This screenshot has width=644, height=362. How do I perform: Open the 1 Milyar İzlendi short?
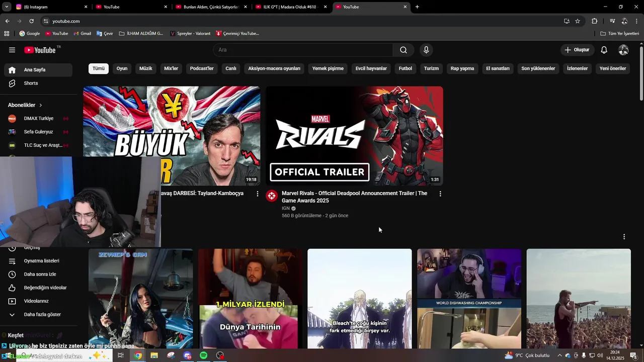coord(250,299)
